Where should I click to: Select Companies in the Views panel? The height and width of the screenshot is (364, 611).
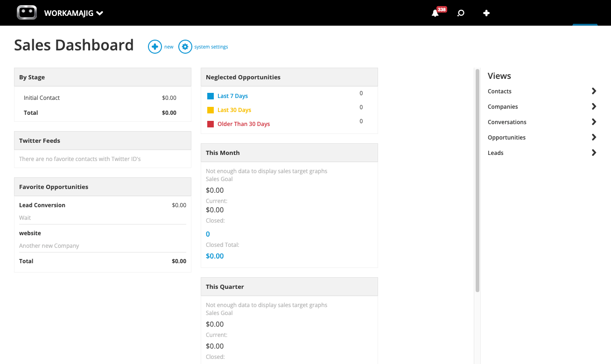click(x=503, y=106)
